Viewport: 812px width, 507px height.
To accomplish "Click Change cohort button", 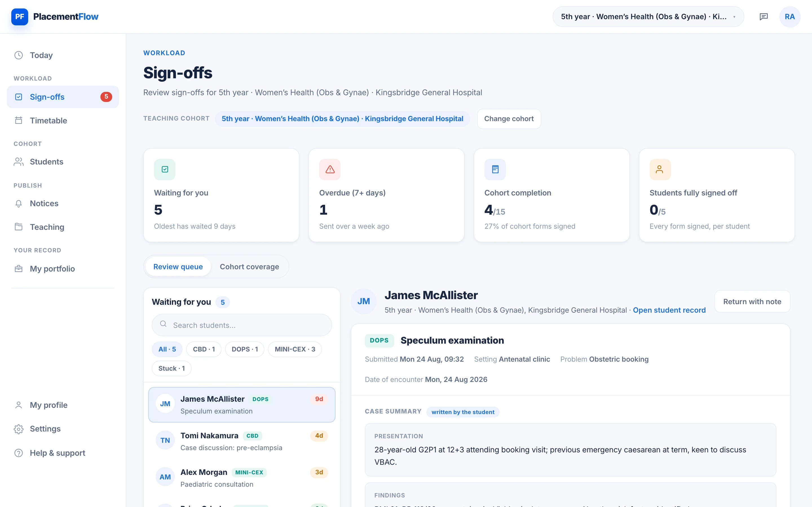I will click(x=509, y=119).
